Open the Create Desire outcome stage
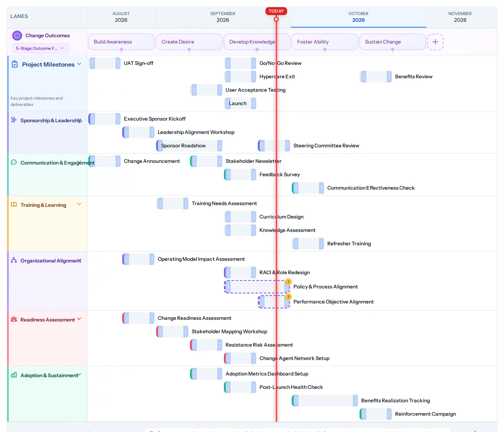This screenshot has height=432, width=504. pos(189,42)
